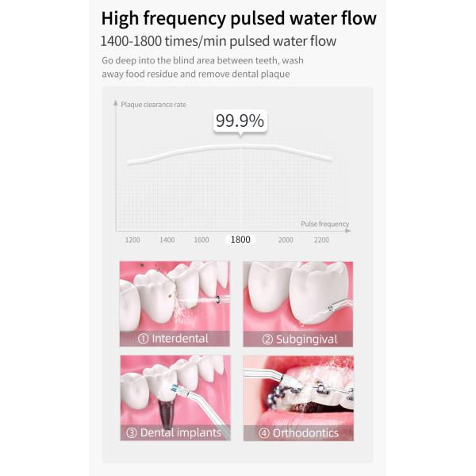476x476 pixels.
Task: Click the 1400 axis label
Action: pos(167,240)
